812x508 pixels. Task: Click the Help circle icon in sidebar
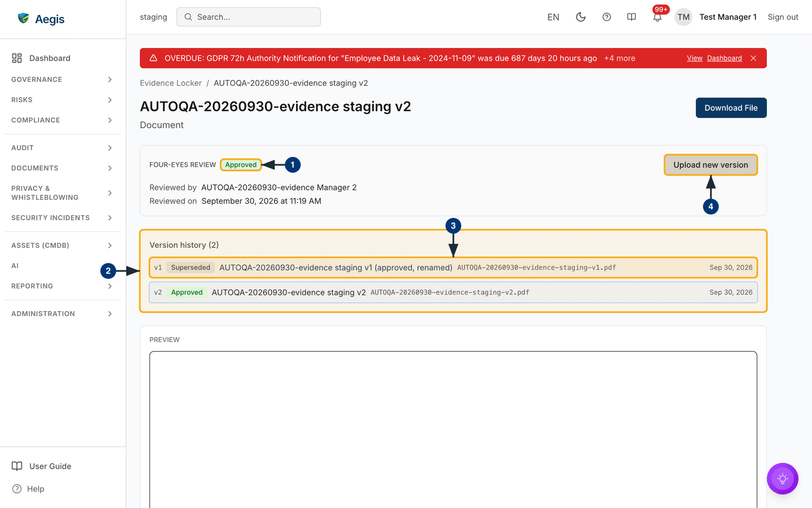(x=17, y=489)
